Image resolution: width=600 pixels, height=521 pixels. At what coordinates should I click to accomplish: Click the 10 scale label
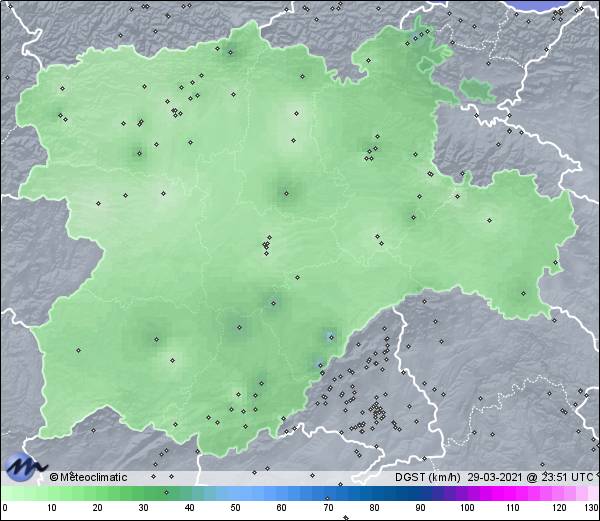point(52,508)
